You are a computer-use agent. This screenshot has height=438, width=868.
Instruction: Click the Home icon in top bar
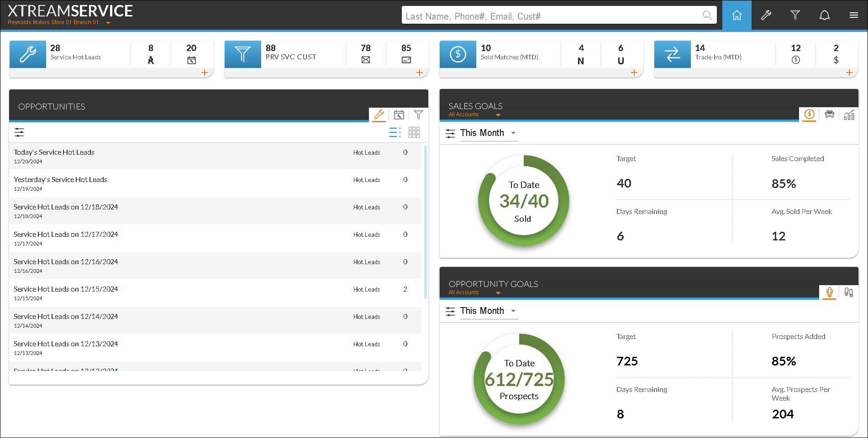coord(736,16)
